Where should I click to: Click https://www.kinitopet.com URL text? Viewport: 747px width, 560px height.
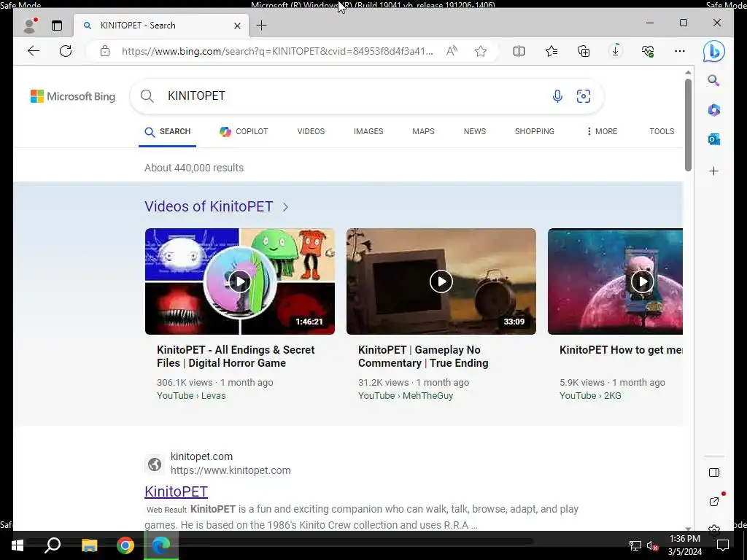pos(231,470)
